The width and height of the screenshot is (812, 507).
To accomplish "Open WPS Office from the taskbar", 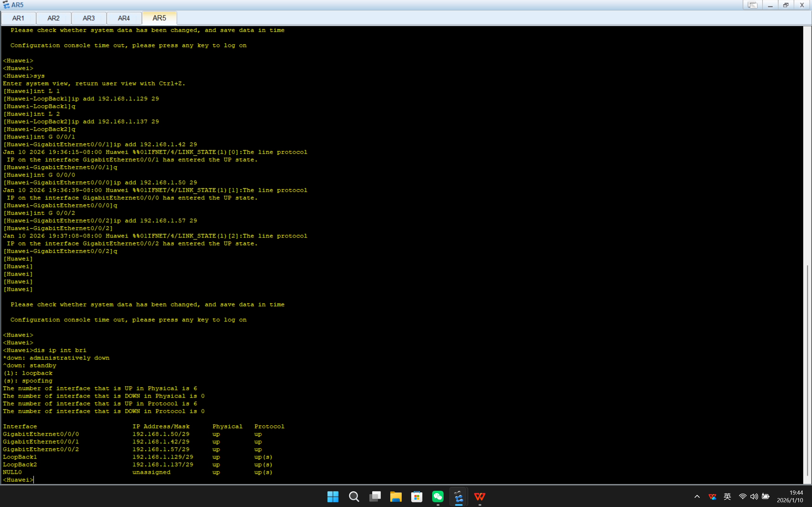I will click(x=479, y=497).
